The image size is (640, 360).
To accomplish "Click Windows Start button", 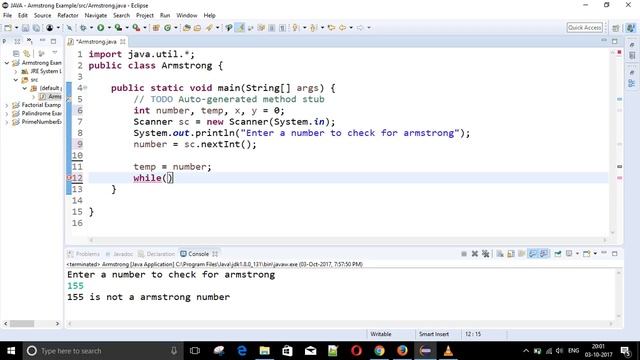I will click(11, 351).
